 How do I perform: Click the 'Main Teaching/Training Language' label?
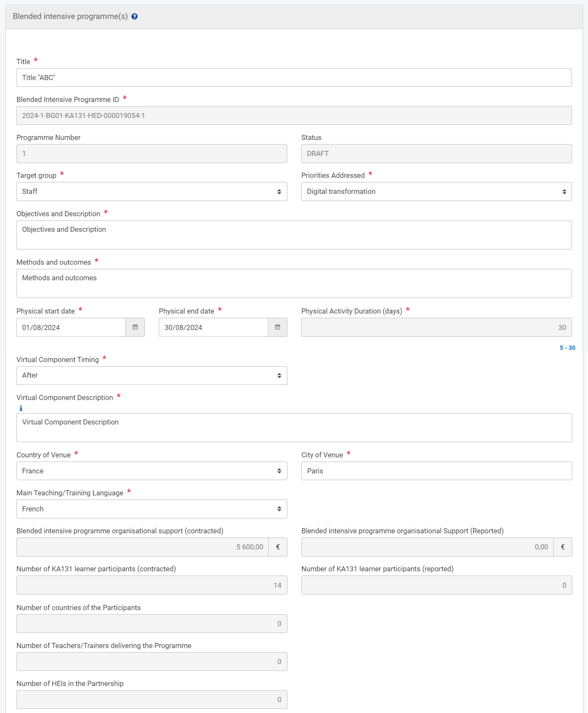[x=70, y=493]
